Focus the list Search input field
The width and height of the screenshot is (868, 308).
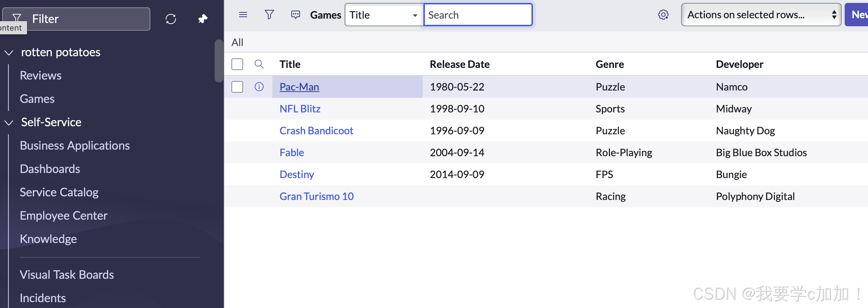(x=478, y=15)
